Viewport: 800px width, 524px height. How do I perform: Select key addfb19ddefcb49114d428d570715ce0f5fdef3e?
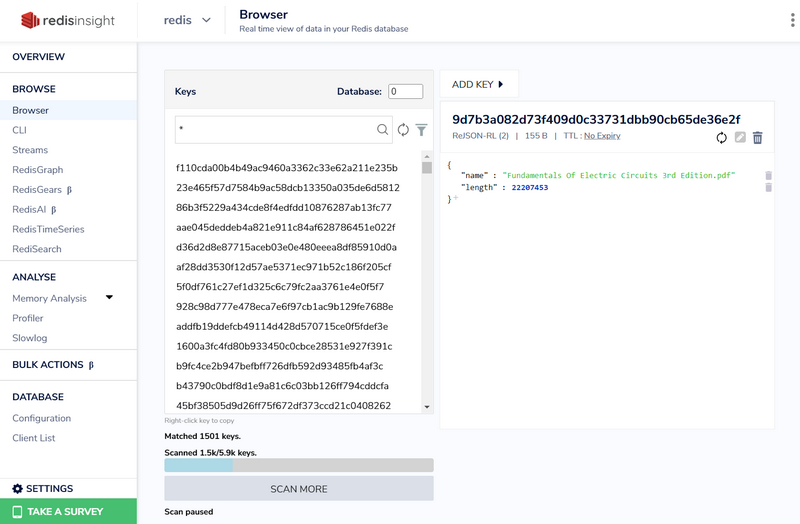(x=282, y=327)
